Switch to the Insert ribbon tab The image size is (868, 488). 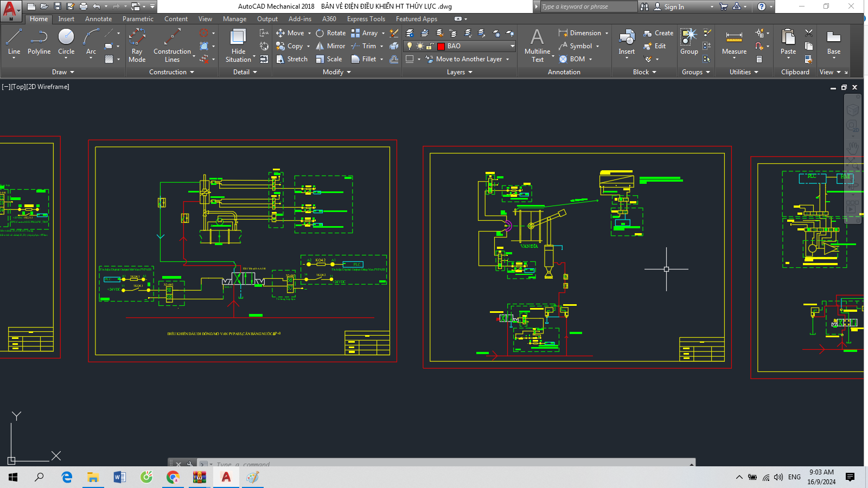coord(66,19)
